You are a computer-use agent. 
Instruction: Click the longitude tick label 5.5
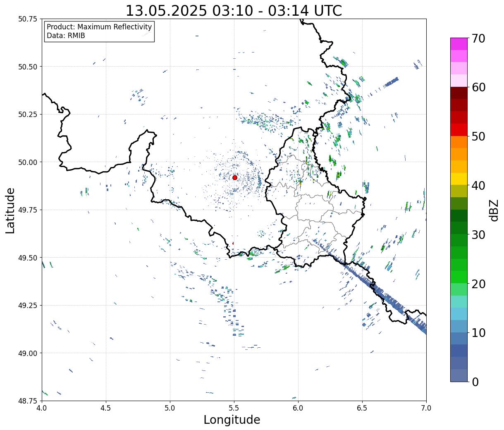tap(234, 408)
